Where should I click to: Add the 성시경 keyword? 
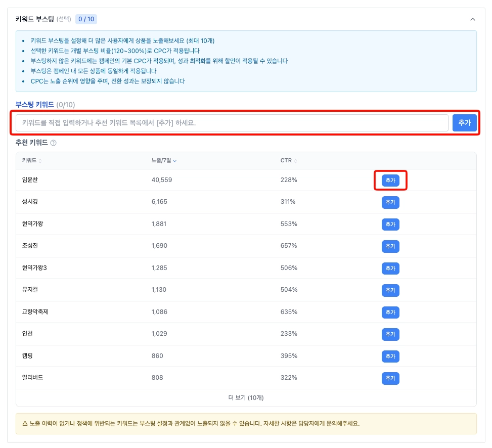[x=390, y=202]
